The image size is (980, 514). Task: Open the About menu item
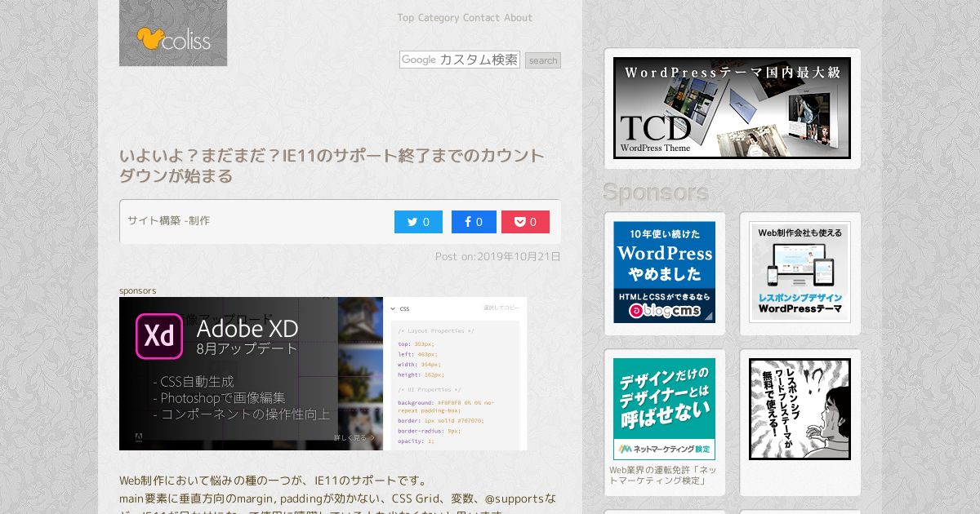tap(518, 18)
